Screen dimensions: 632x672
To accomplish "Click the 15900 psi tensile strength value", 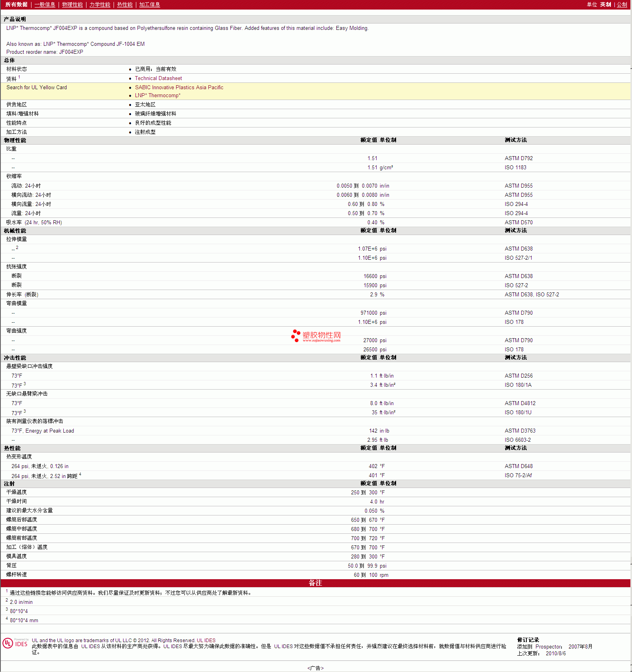I will pyautogui.click(x=375, y=286).
